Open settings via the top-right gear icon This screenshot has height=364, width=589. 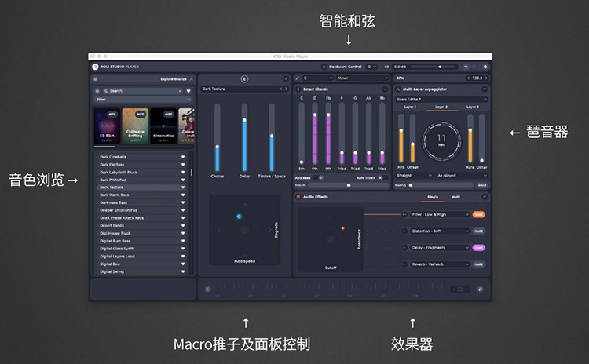tap(485, 67)
